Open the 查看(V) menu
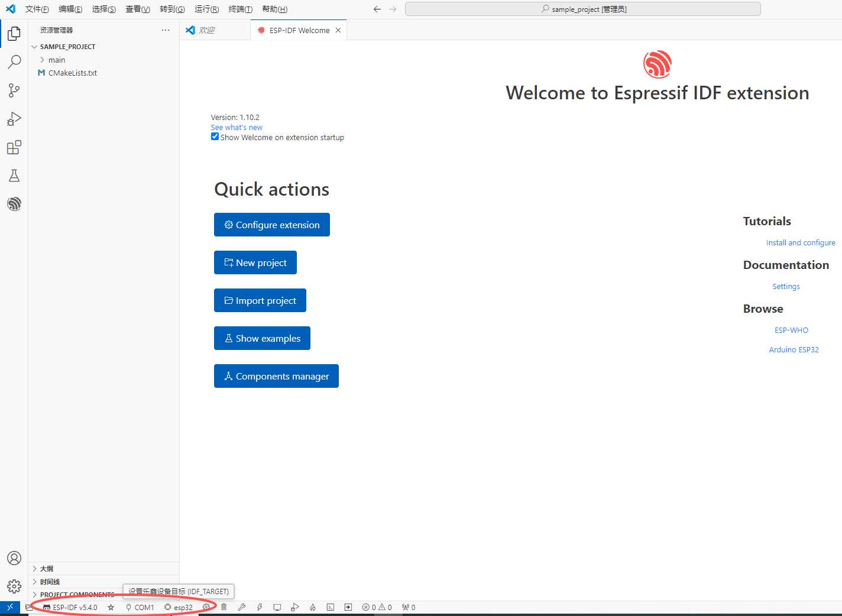842x616 pixels. [138, 9]
